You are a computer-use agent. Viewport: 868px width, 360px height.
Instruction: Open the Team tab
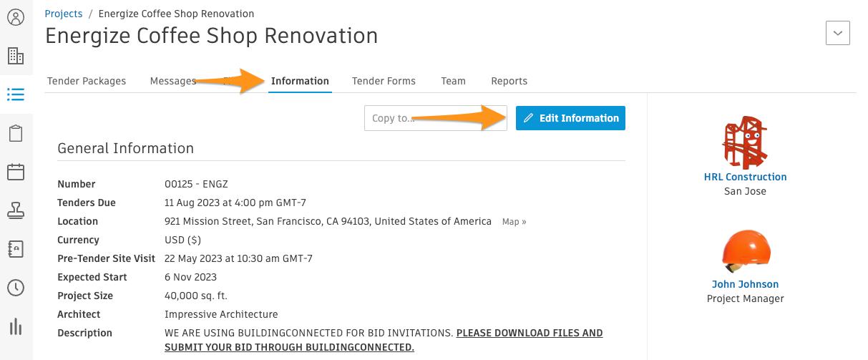(x=453, y=81)
